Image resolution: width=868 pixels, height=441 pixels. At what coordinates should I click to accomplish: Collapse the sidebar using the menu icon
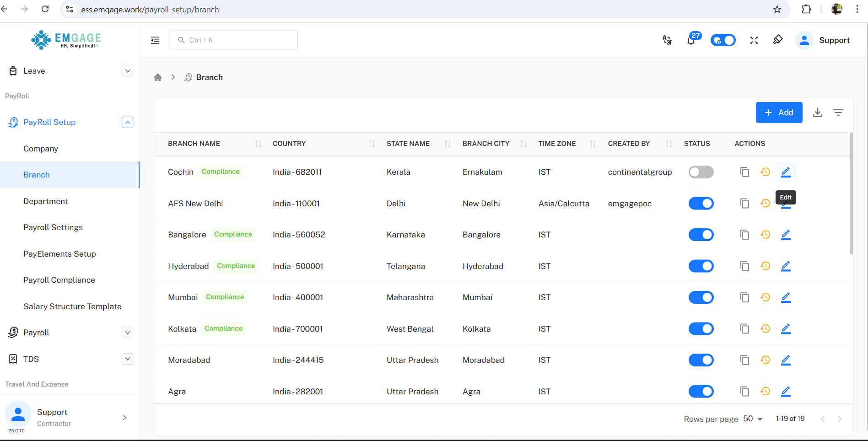[155, 40]
